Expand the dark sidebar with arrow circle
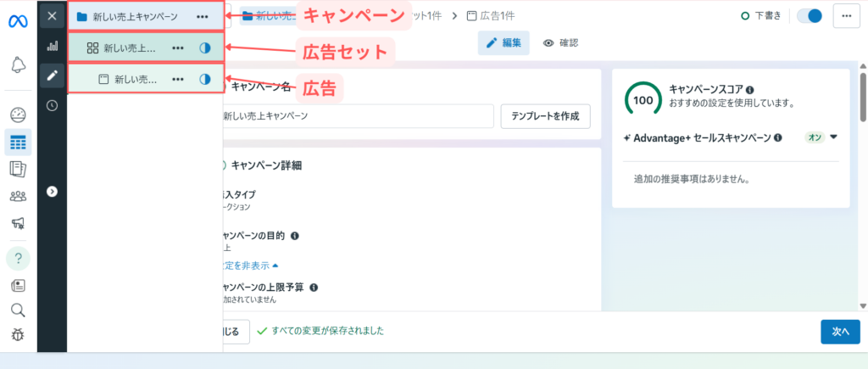 tap(52, 191)
